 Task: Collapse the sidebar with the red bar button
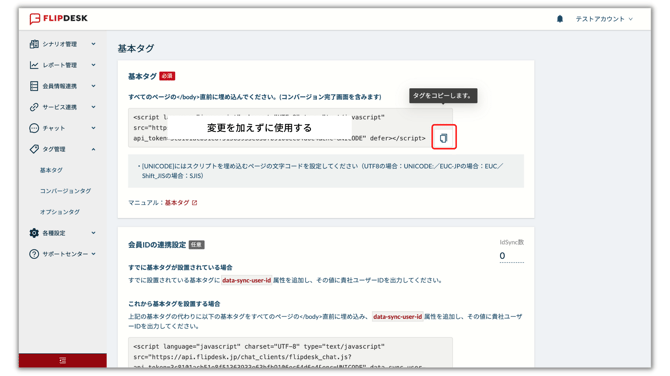pyautogui.click(x=63, y=360)
